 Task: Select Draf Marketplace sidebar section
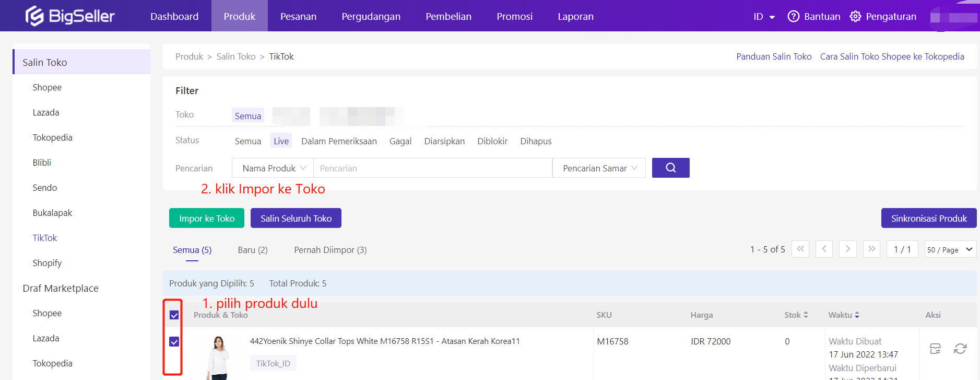tap(61, 288)
